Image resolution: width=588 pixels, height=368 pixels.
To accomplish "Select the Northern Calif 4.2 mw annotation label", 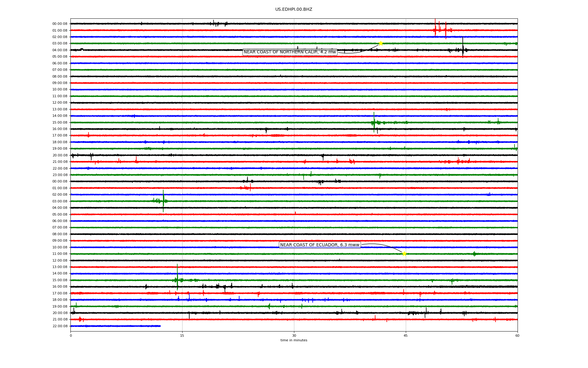I will [290, 52].
